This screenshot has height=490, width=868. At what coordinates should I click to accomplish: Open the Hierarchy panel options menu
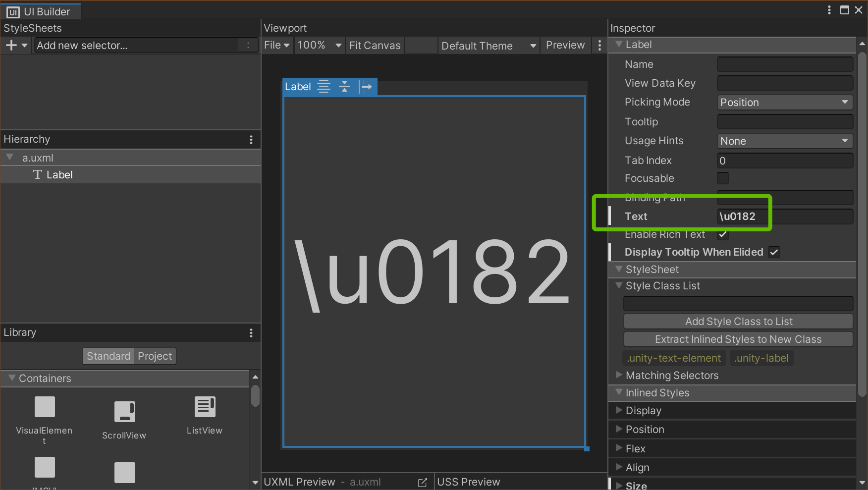[251, 139]
